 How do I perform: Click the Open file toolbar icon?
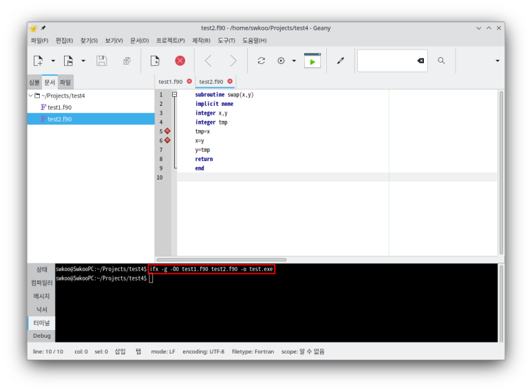coord(68,61)
